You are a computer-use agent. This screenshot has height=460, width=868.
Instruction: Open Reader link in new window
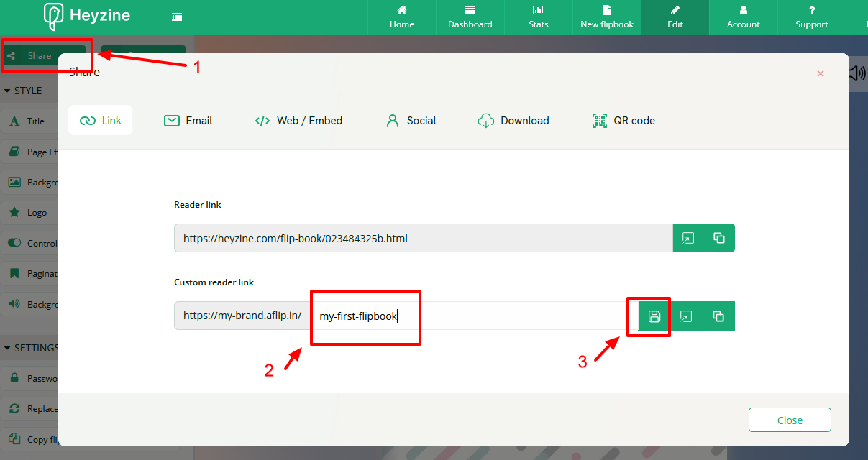(x=688, y=238)
